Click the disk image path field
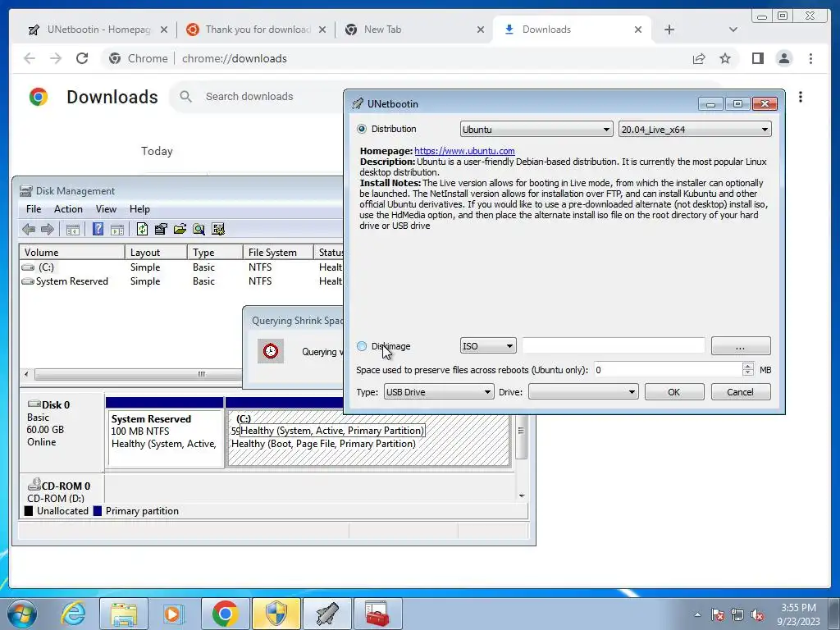This screenshot has height=630, width=840. 614,346
